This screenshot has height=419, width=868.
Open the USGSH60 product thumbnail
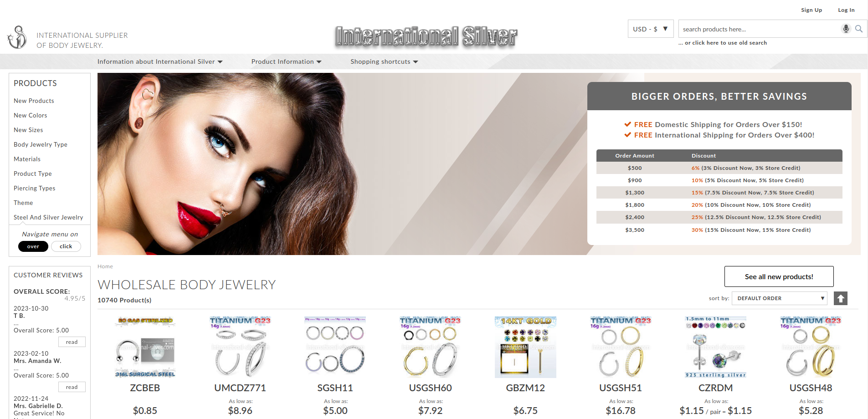point(430,347)
